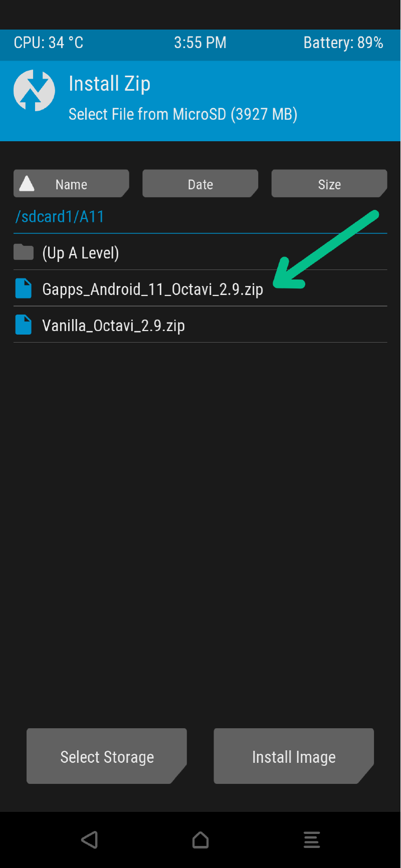
Task: Click the blue file icon beside Vanilla_Octavi_2.9.zip
Action: coord(24,325)
